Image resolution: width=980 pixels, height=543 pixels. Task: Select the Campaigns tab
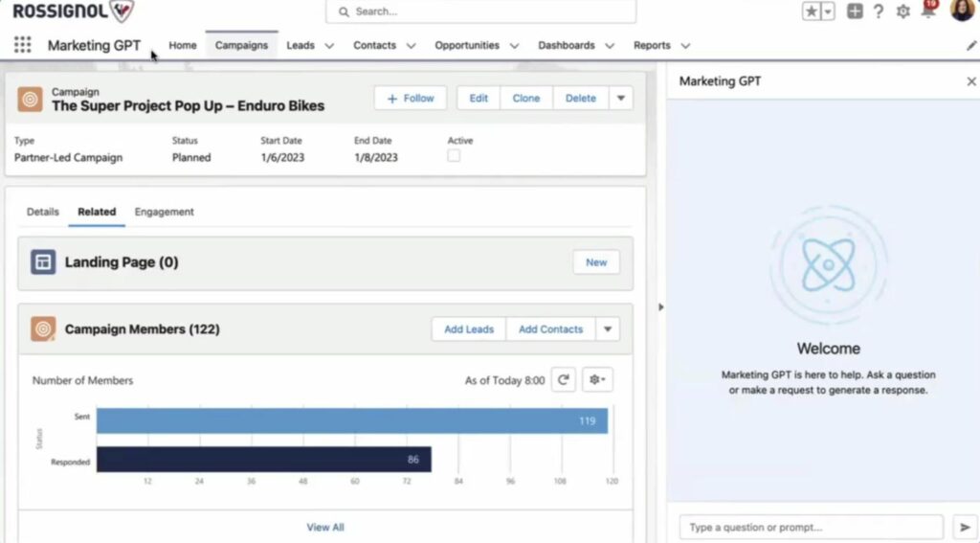pos(241,45)
